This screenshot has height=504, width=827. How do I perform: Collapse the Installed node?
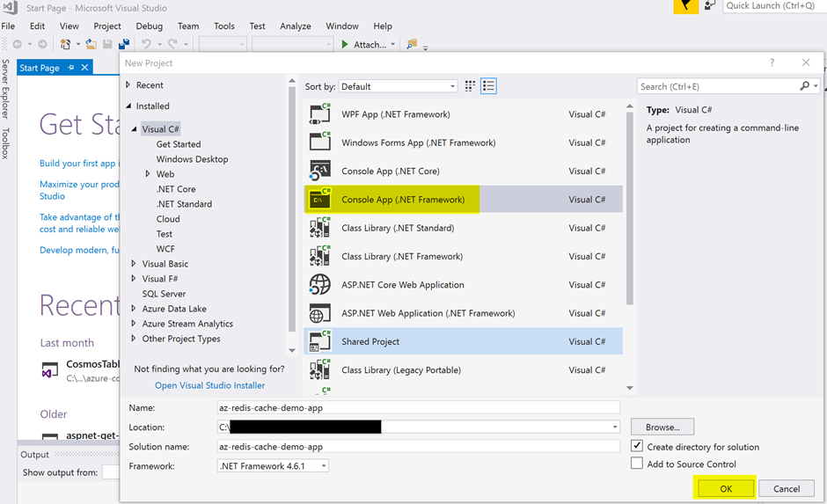pos(128,106)
